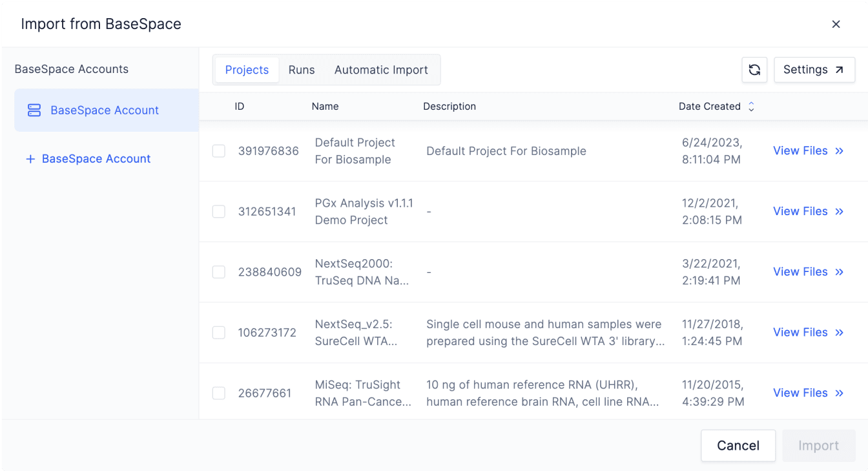Click the Import button

[819, 446]
